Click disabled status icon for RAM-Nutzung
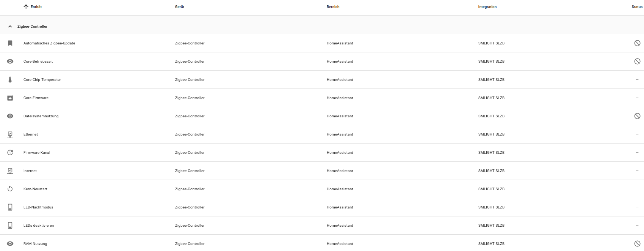 point(637,244)
